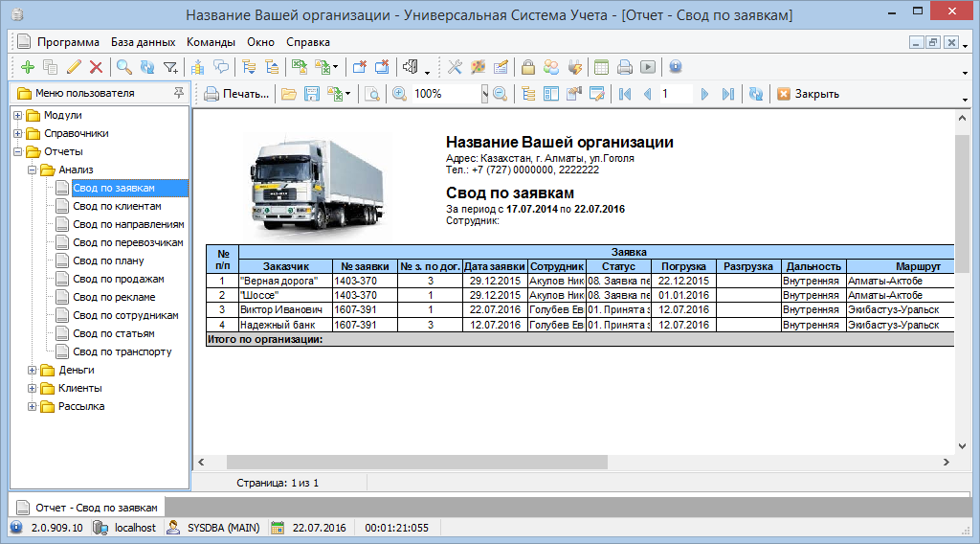Expand the Деньги folder
980x544 pixels.
click(32, 370)
